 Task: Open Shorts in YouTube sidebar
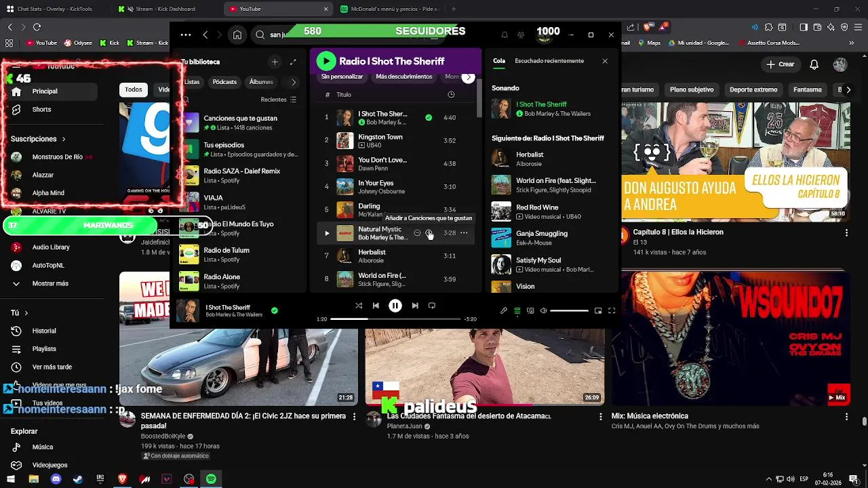point(41,109)
